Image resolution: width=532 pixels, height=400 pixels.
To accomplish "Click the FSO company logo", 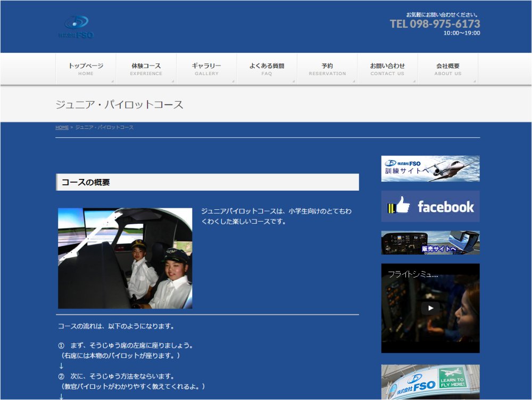I will click(76, 27).
